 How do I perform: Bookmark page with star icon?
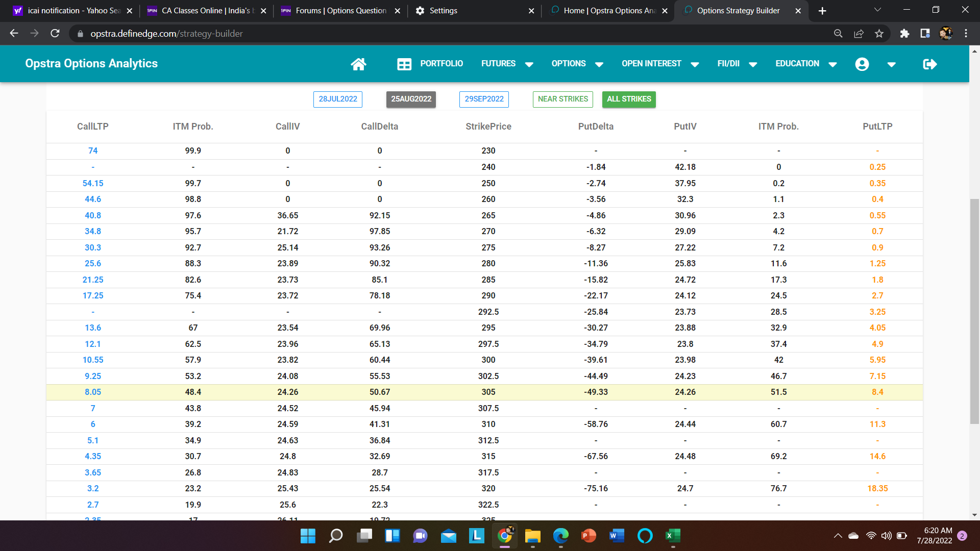[879, 34]
